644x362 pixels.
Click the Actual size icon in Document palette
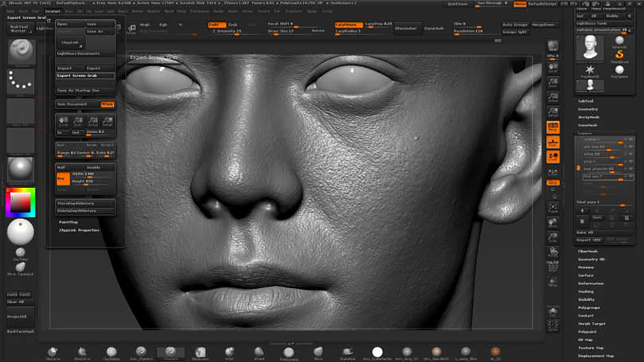click(x=93, y=121)
